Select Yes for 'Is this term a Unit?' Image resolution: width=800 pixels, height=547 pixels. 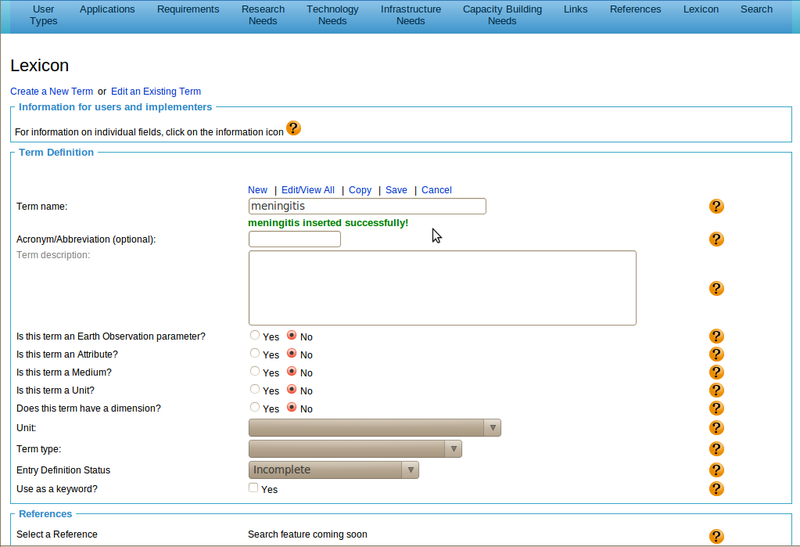click(x=255, y=390)
